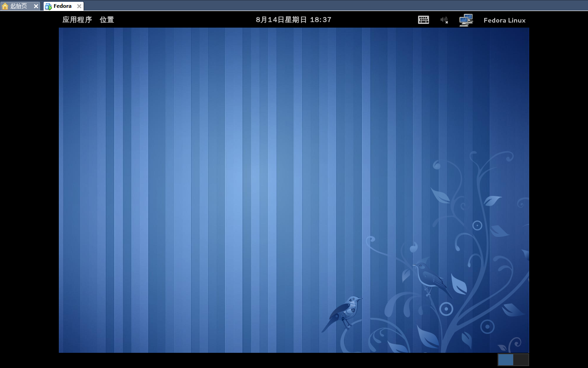Viewport: 588px width, 368px height.
Task: Click the home icon on 起始页 tab
Action: point(5,6)
